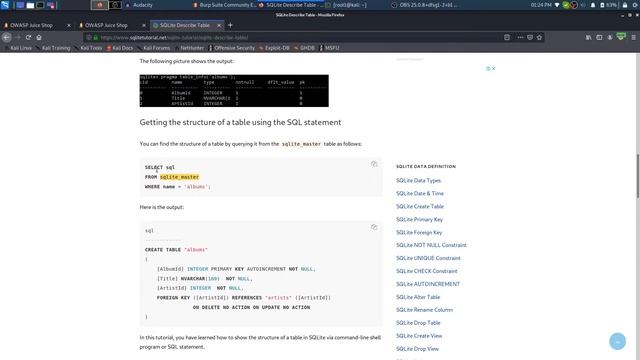
Task: Open the Firefox hamburger menu
Action: (x=633, y=37)
